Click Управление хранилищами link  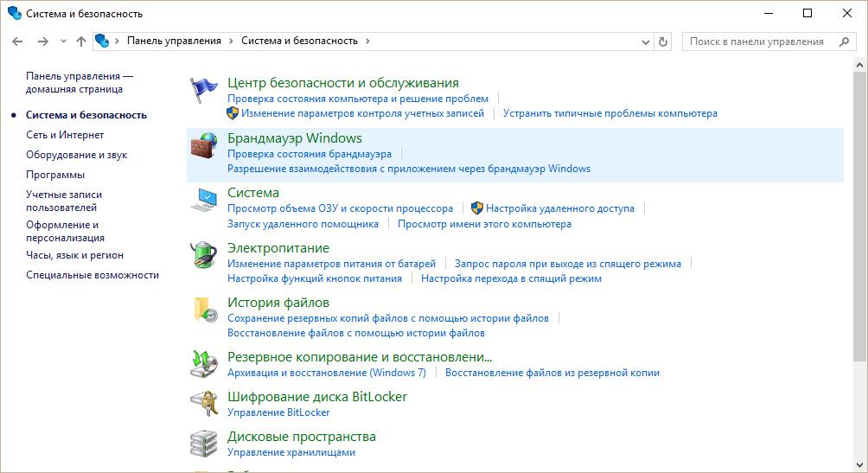click(291, 452)
